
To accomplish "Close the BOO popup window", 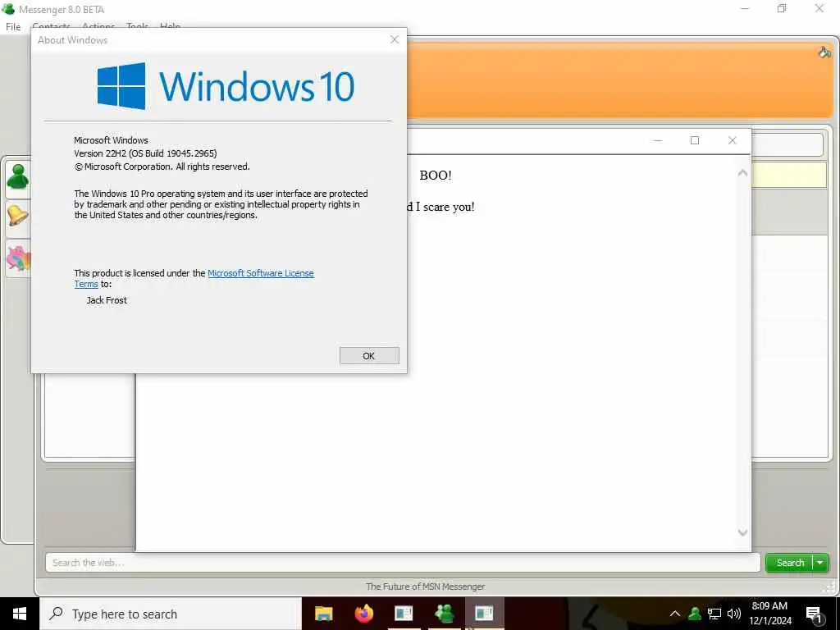I will (x=733, y=140).
